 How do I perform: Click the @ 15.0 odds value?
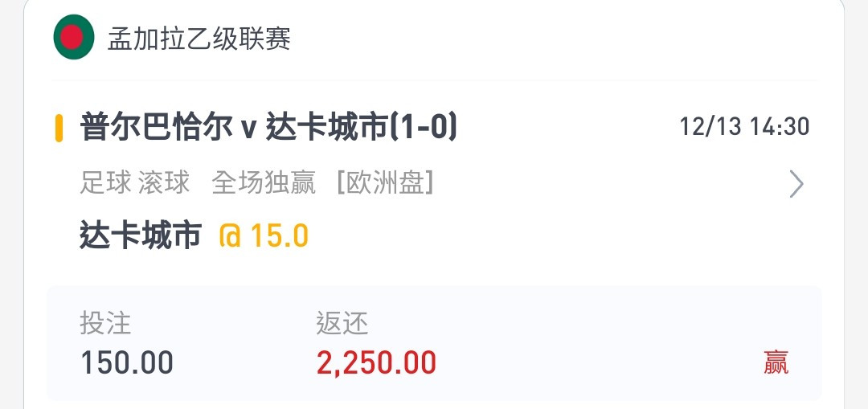(264, 235)
